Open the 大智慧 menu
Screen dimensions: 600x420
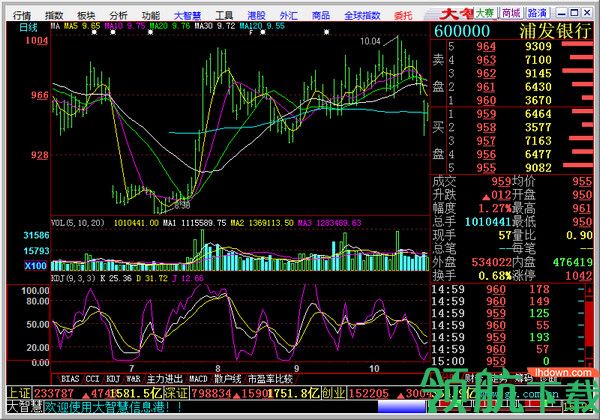[187, 15]
